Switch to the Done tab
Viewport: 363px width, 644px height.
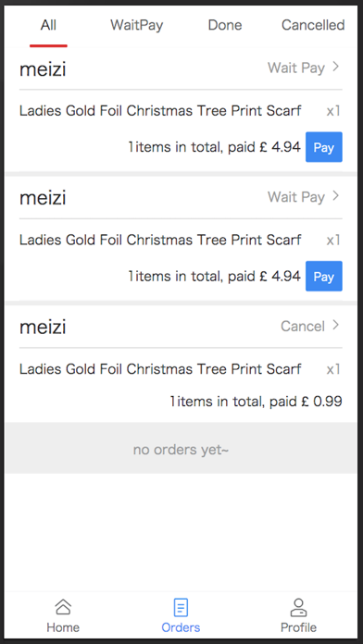coord(225,25)
